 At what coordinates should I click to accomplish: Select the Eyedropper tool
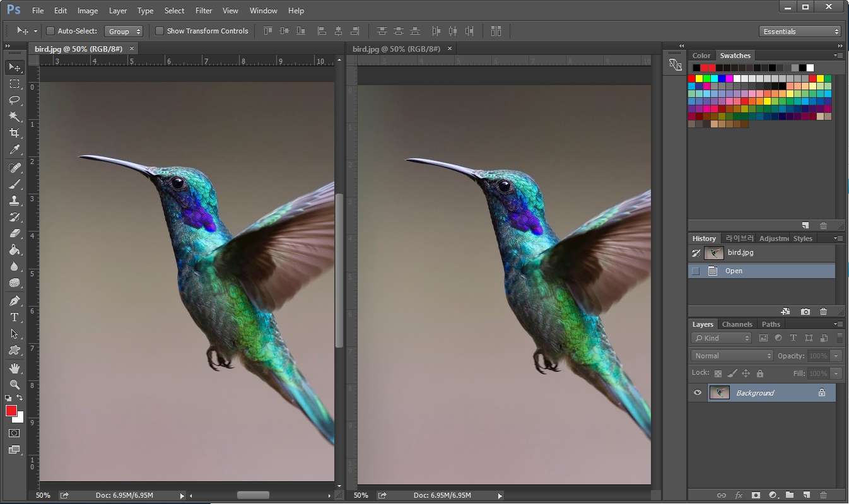(15, 149)
